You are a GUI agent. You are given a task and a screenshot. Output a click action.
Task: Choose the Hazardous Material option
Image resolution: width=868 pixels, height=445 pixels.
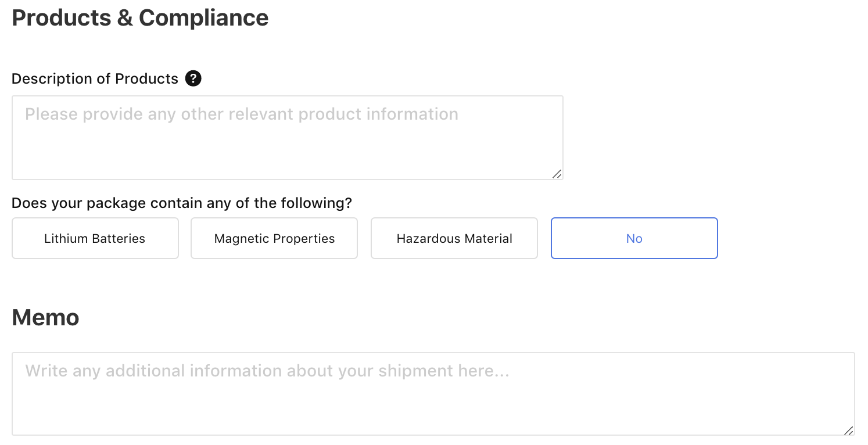[454, 238]
